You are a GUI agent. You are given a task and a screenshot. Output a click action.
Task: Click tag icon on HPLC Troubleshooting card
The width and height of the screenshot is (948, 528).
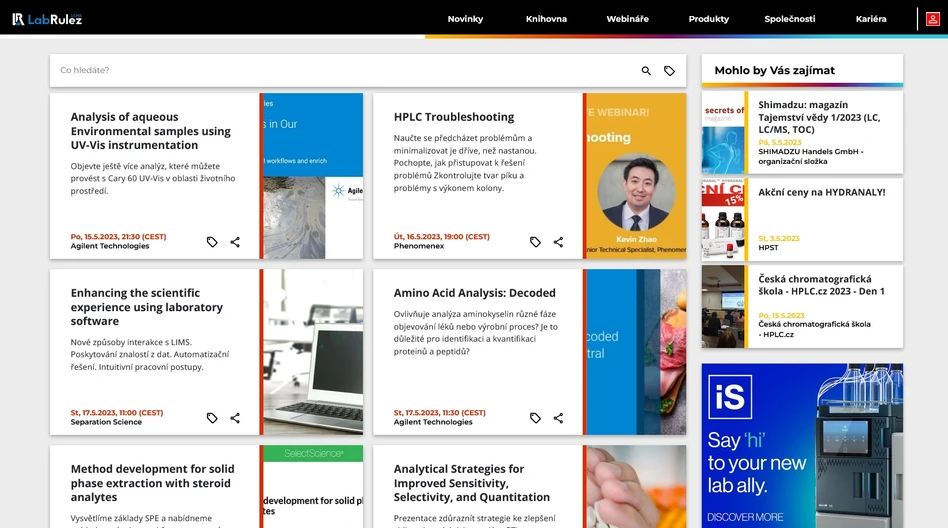[x=535, y=242]
